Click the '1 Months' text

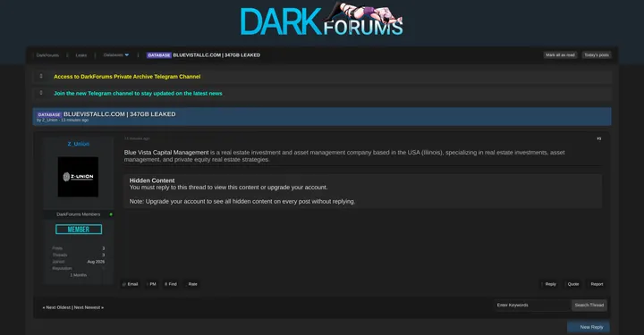click(x=78, y=275)
